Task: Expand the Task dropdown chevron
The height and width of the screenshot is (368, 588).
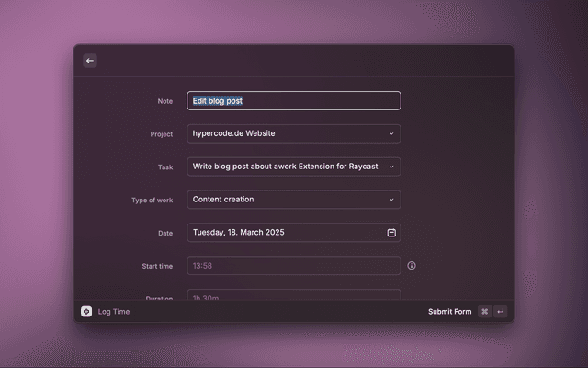Action: pyautogui.click(x=391, y=167)
